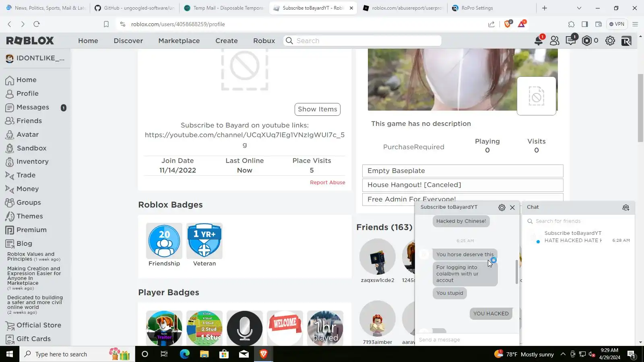Switch to the RoPro Settings tab
644x362 pixels.
click(491, 8)
